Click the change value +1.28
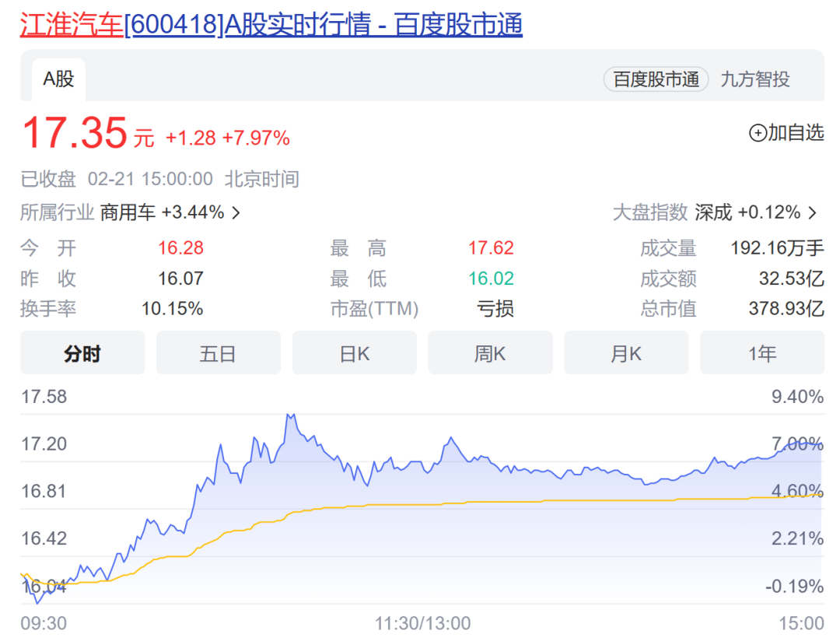This screenshot has width=840, height=638. [191, 138]
